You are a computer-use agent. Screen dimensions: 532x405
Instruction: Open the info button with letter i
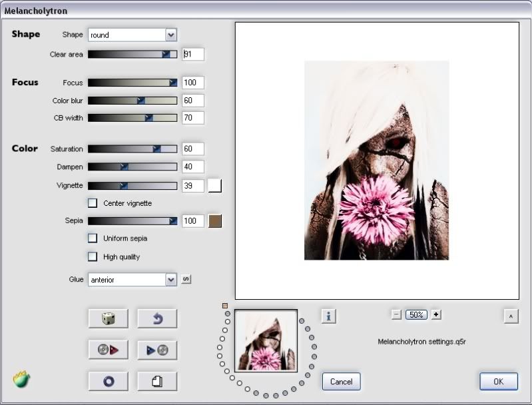pos(328,316)
